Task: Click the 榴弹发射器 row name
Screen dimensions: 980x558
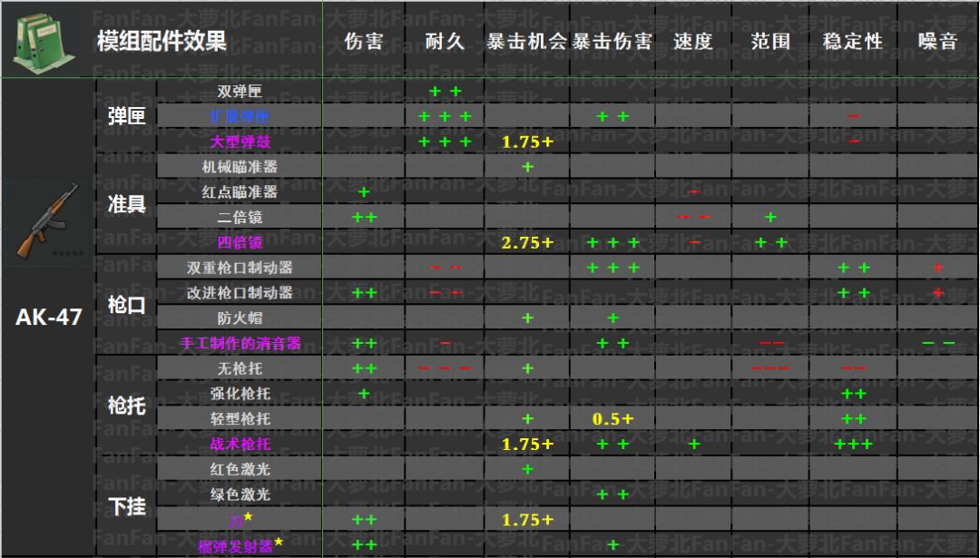Action: tap(235, 545)
